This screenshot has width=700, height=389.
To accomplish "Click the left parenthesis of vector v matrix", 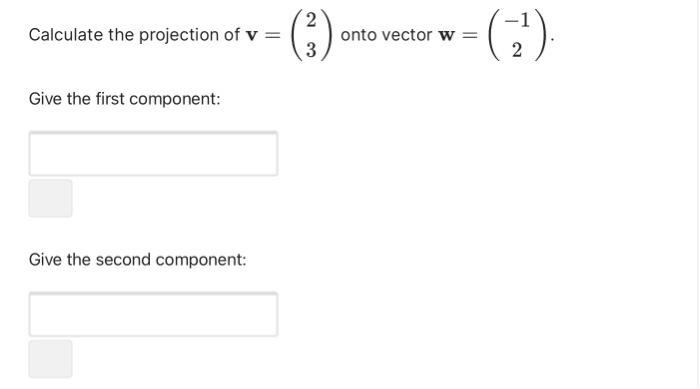I will (296, 35).
